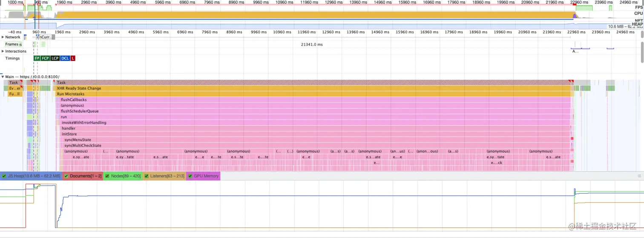Screen dimensions: 644x238
Task: Select the Ev...er event block
Action: [x=15, y=88]
